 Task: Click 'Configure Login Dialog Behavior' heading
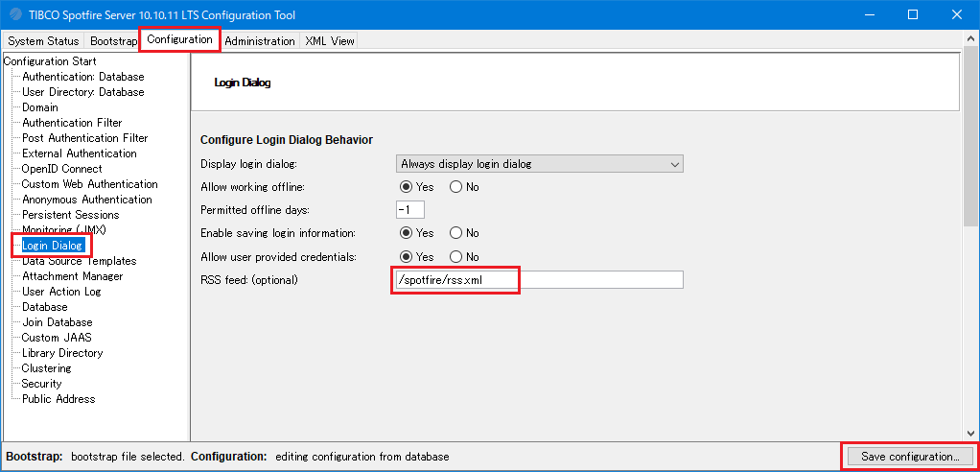[287, 139]
